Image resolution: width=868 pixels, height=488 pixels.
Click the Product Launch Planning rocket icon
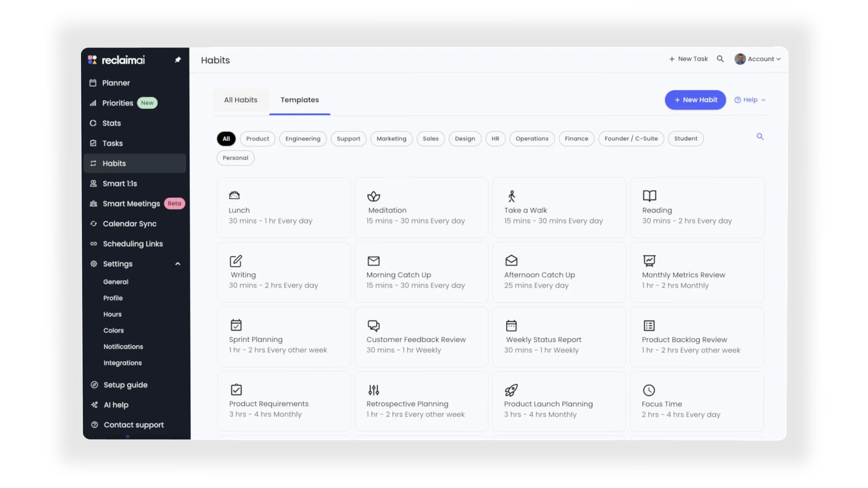tap(511, 390)
